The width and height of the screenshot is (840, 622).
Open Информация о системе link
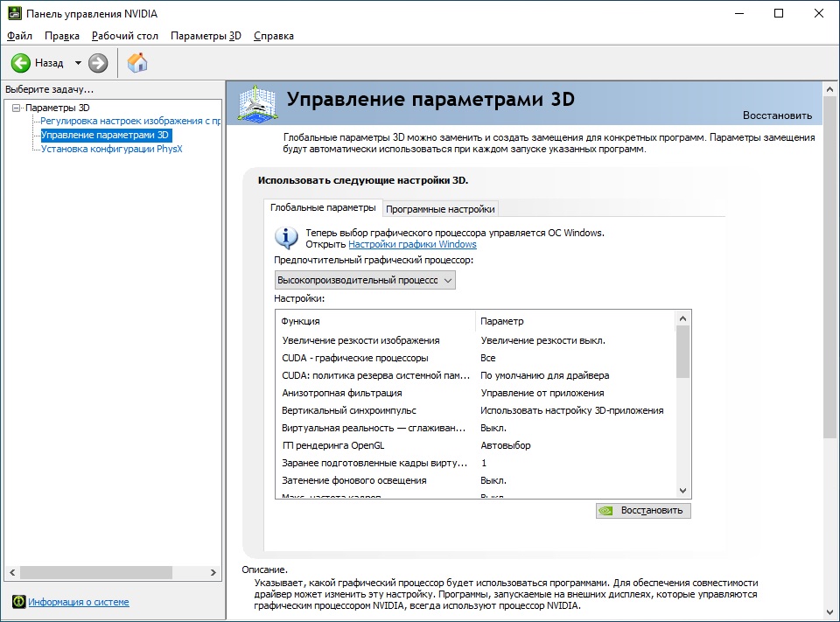[x=79, y=602]
